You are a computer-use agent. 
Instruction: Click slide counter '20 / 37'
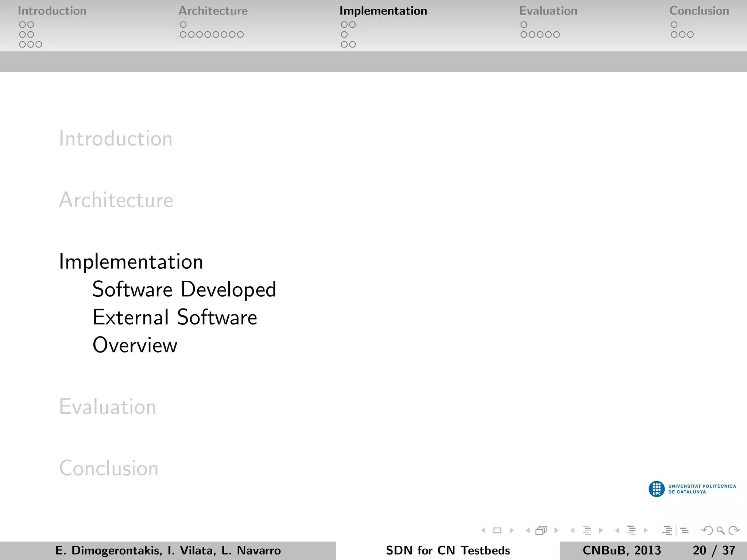714,551
